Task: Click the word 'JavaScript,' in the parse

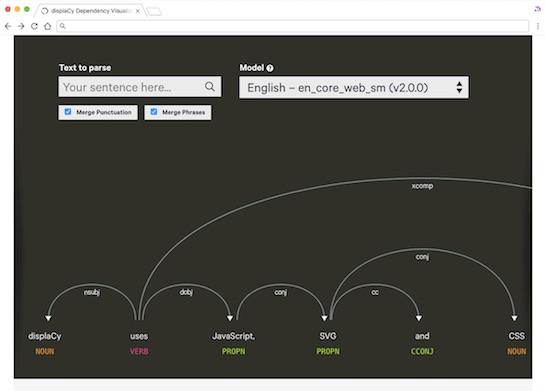Action: click(234, 336)
